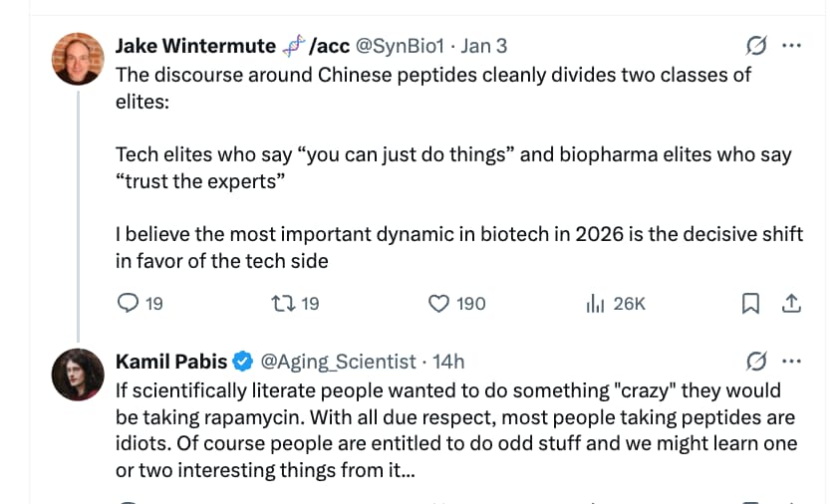The image size is (839, 504).
Task: Open more options on Kamil's reply
Action: point(791,361)
